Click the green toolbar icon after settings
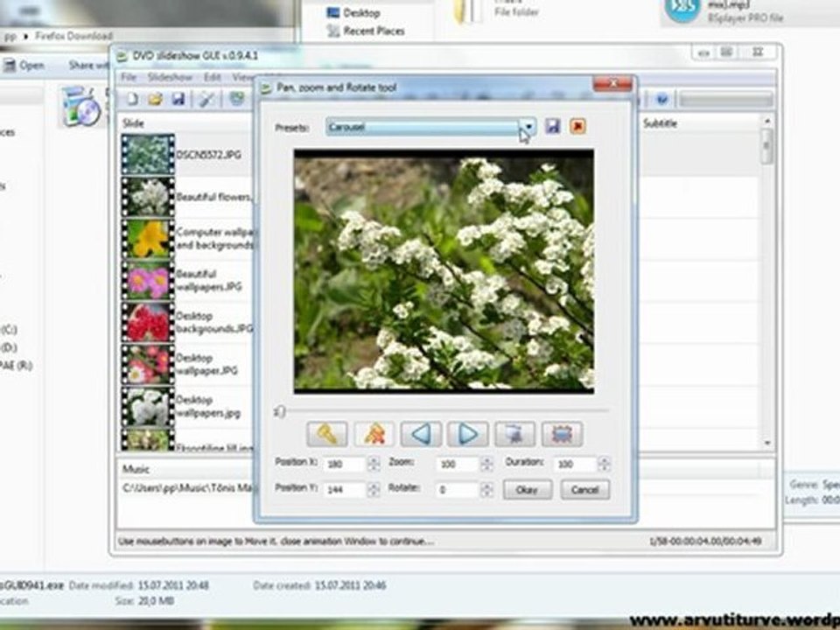Image resolution: width=840 pixels, height=630 pixels. coord(237,99)
